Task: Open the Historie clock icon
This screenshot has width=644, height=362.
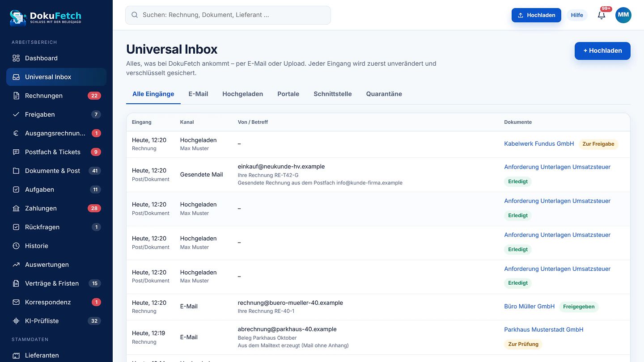Action: click(x=16, y=246)
